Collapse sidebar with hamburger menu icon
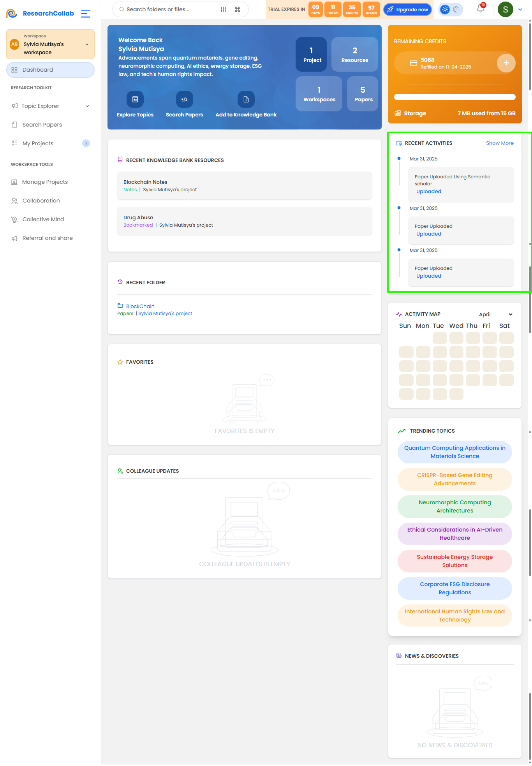 tap(86, 14)
